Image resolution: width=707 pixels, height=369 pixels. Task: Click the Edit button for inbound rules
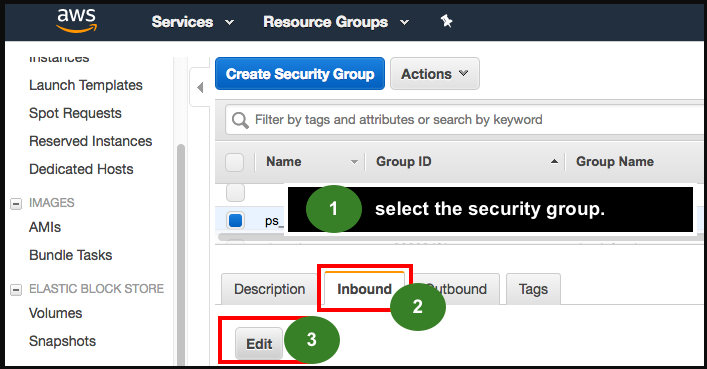(x=259, y=344)
